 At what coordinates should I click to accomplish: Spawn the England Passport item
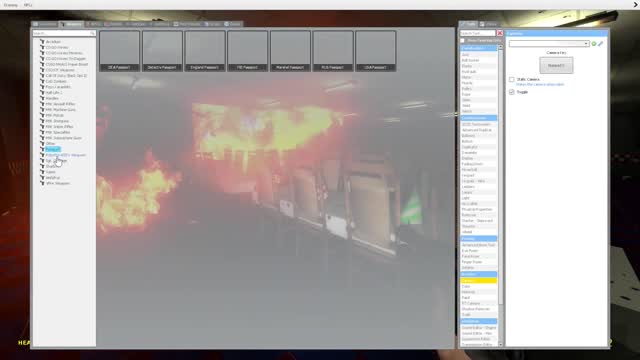(x=205, y=51)
